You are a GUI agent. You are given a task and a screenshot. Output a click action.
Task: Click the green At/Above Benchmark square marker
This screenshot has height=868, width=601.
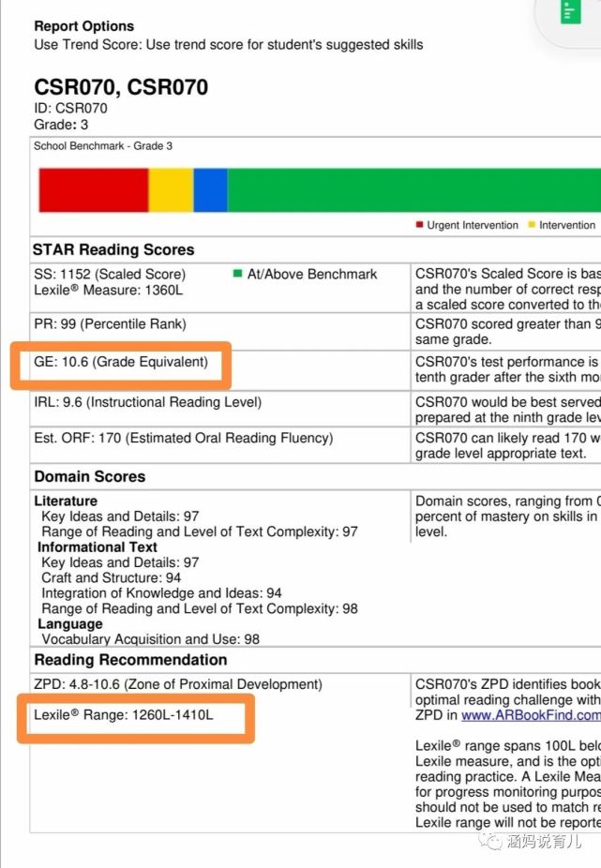(x=237, y=274)
